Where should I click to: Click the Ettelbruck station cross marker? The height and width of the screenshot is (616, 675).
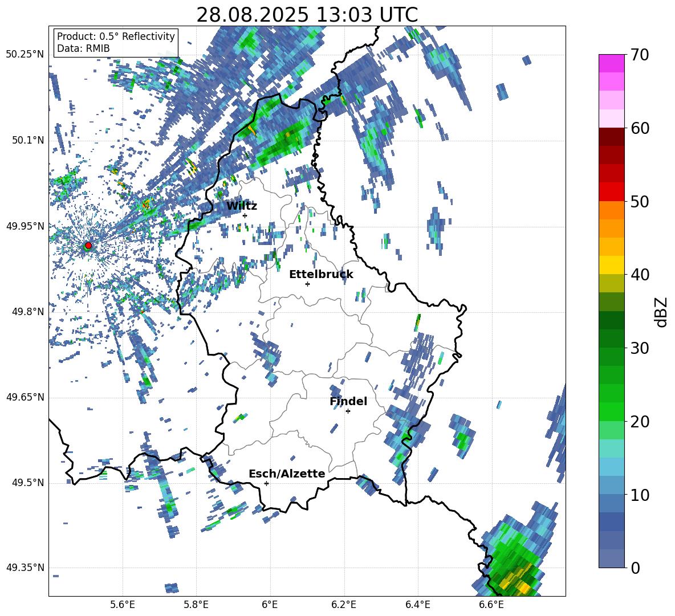click(307, 284)
